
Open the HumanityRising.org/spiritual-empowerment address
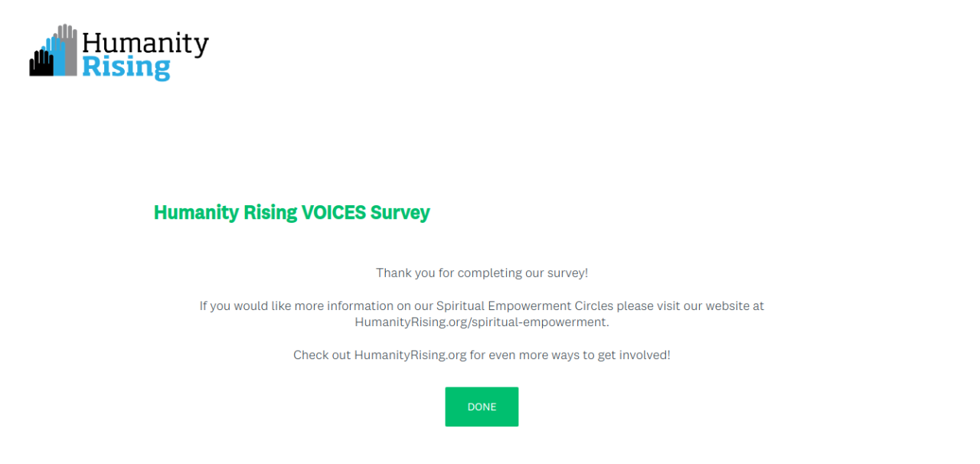(481, 322)
